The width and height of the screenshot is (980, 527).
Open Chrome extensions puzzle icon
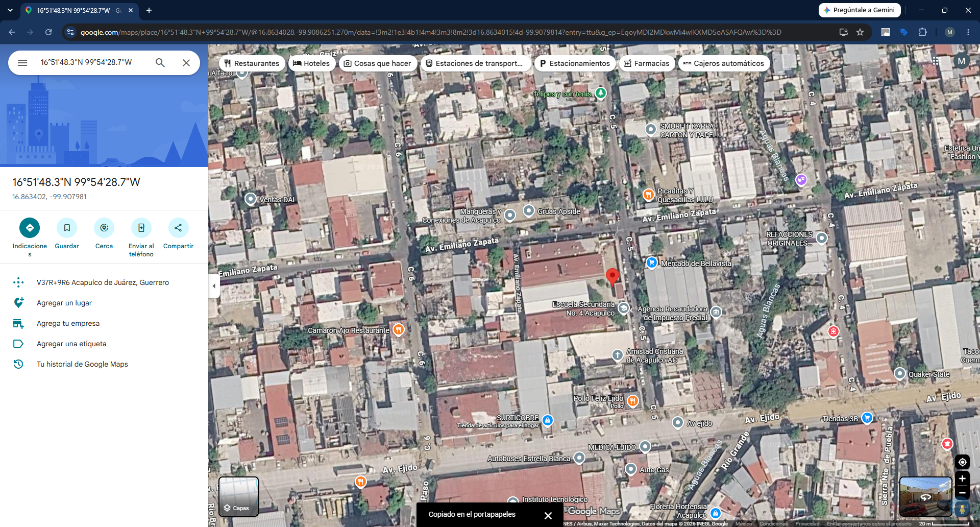[x=922, y=32]
